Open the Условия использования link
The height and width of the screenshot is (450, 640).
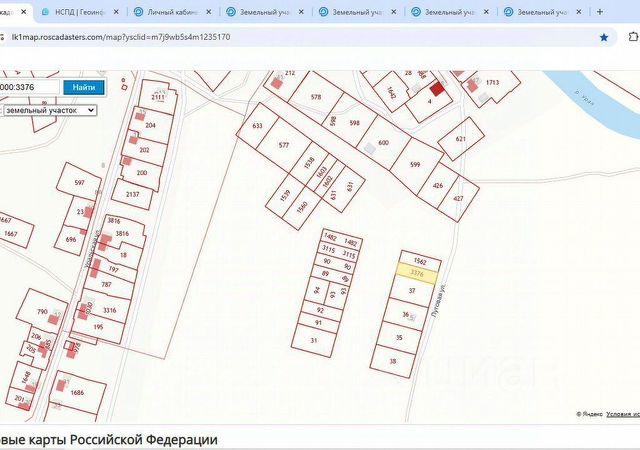pos(623,414)
